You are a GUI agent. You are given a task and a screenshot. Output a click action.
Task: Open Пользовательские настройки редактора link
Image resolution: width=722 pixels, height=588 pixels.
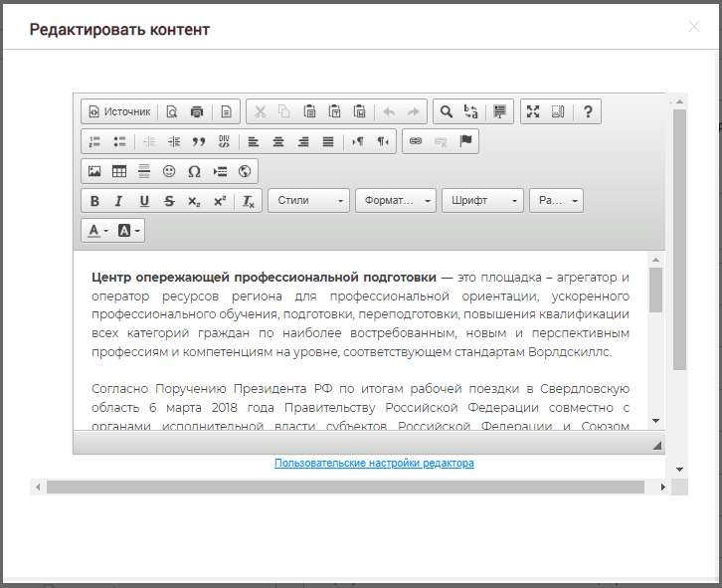tap(374, 464)
